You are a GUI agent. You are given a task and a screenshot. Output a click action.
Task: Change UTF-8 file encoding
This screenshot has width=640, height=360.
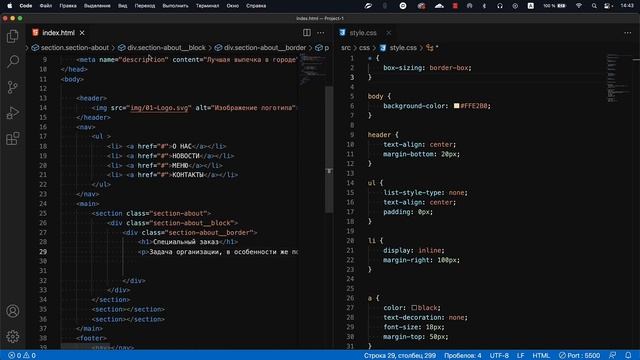[499, 356]
